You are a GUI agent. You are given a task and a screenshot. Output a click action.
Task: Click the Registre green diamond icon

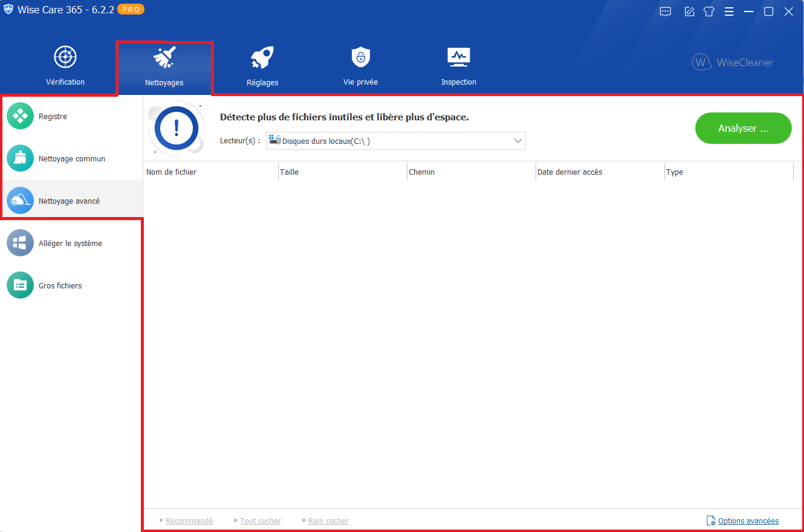click(x=21, y=116)
